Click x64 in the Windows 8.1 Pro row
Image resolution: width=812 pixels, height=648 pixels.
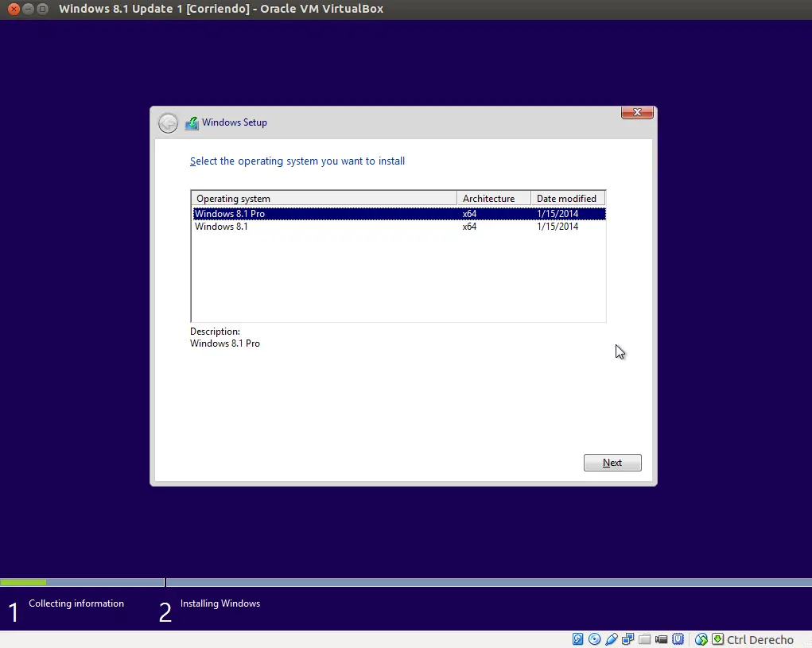[469, 214]
